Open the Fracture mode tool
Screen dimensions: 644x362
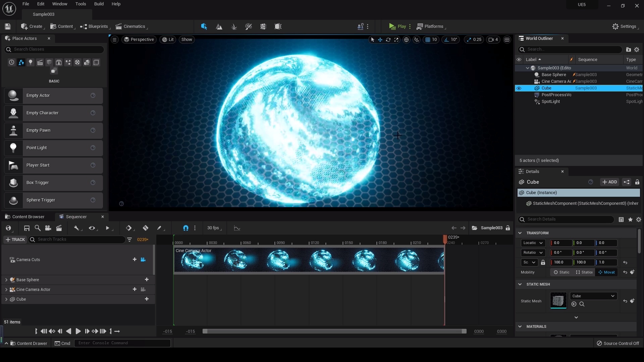click(x=263, y=26)
